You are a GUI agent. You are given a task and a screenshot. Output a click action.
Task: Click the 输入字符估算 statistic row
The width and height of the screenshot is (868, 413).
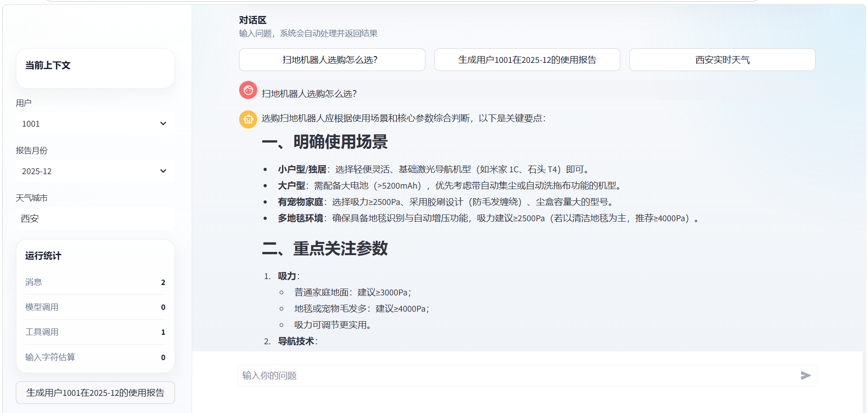95,357
